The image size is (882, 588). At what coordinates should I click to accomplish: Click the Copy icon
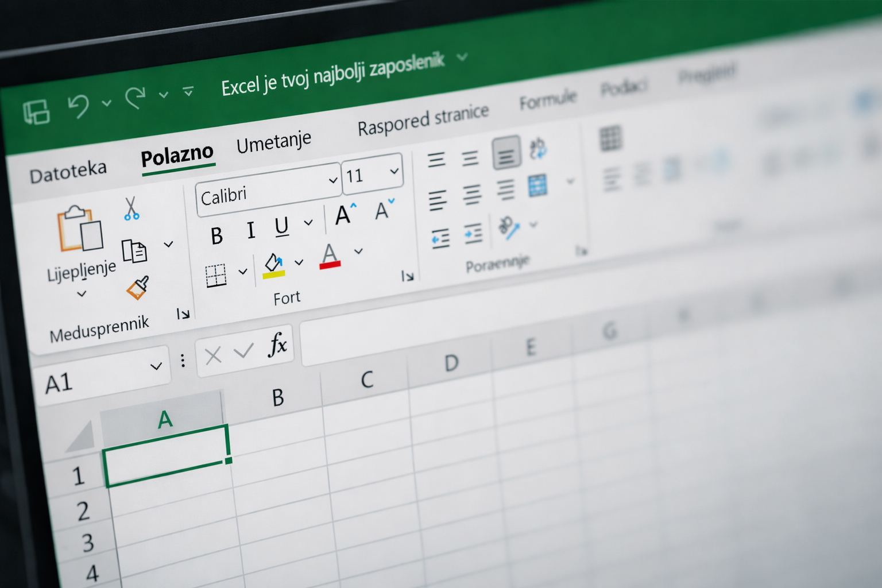click(134, 251)
